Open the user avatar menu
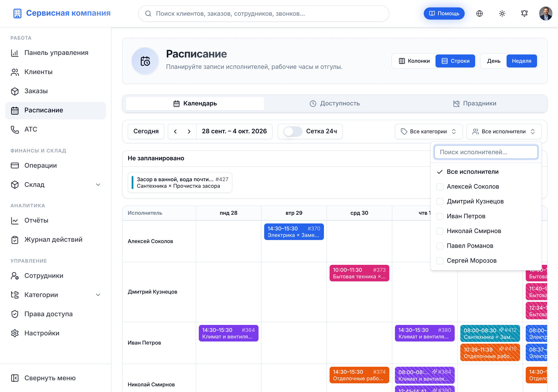 click(x=546, y=14)
